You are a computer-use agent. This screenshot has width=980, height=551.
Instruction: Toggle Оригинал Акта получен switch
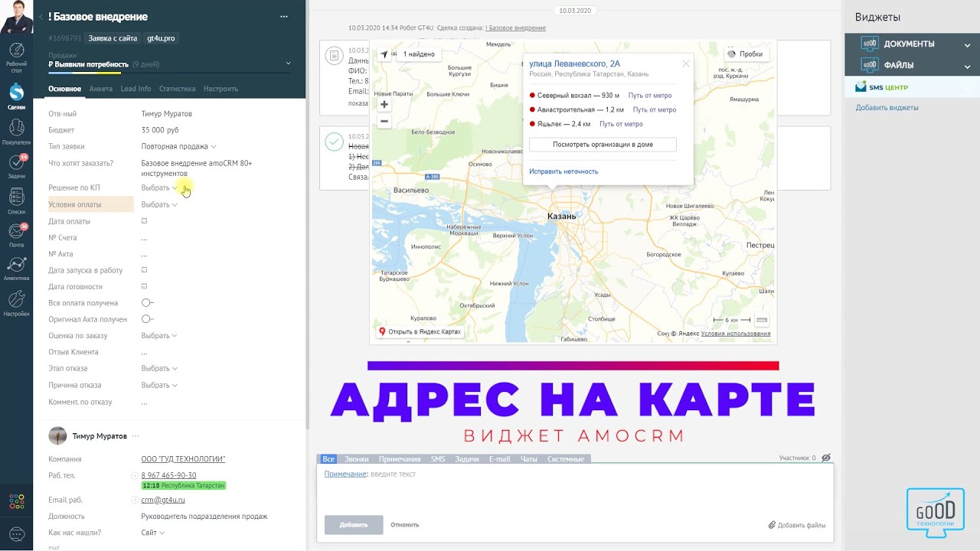tap(148, 319)
